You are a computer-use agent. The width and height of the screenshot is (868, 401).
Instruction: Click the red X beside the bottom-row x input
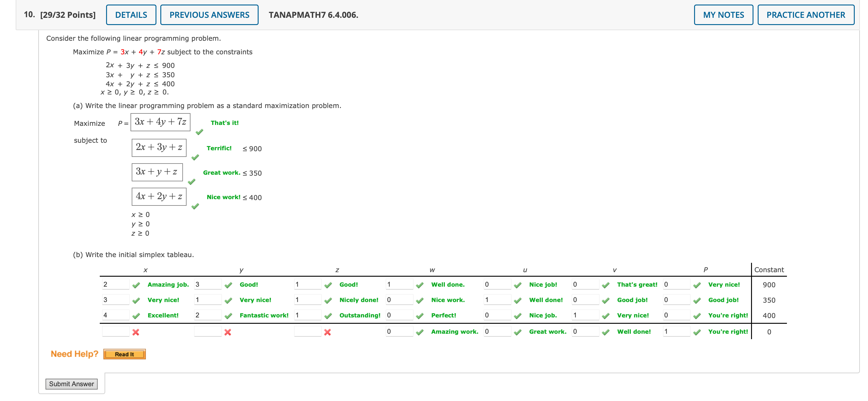point(136,332)
